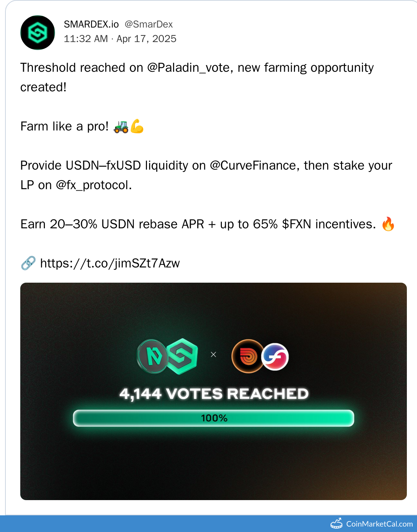Click the SmarDex profile avatar logo

click(x=38, y=33)
